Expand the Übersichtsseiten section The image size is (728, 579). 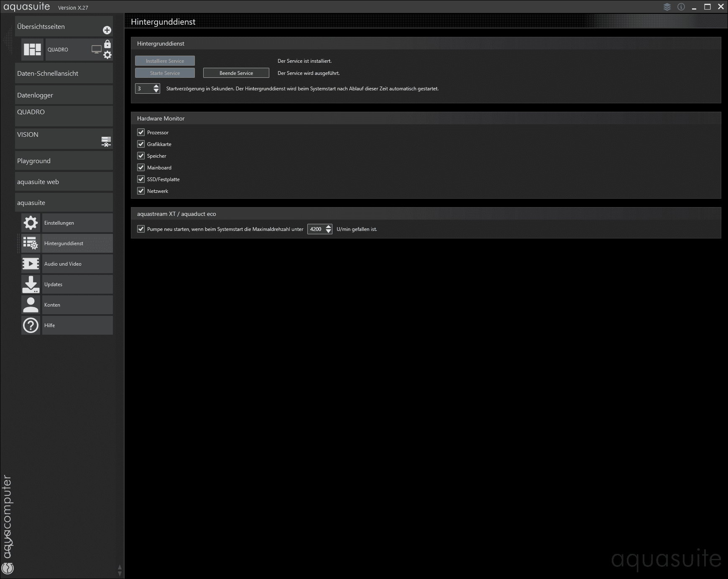pyautogui.click(x=64, y=26)
